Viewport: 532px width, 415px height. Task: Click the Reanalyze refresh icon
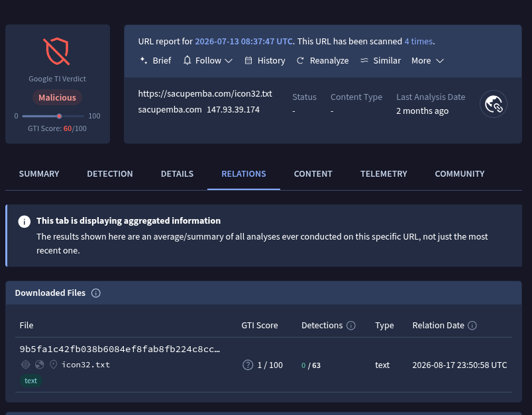[300, 60]
